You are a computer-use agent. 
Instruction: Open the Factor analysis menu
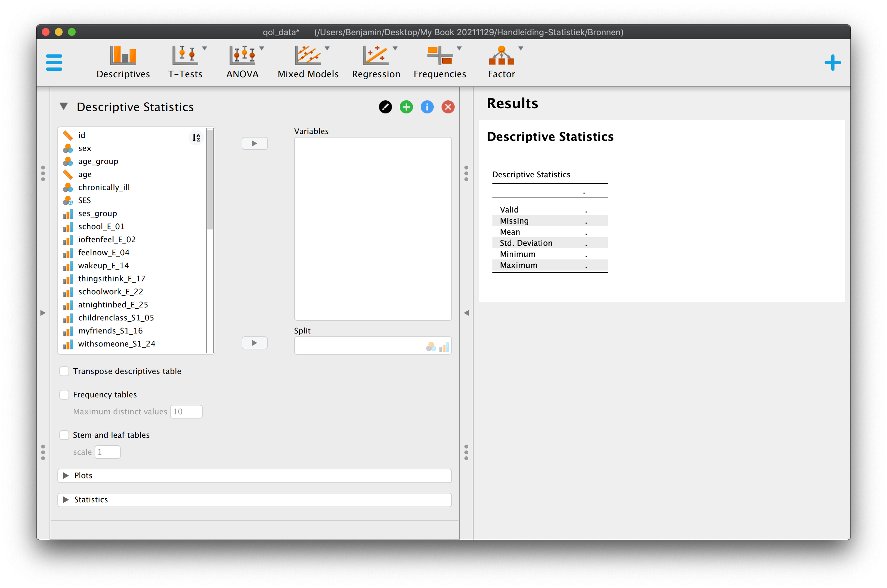pyautogui.click(x=502, y=62)
